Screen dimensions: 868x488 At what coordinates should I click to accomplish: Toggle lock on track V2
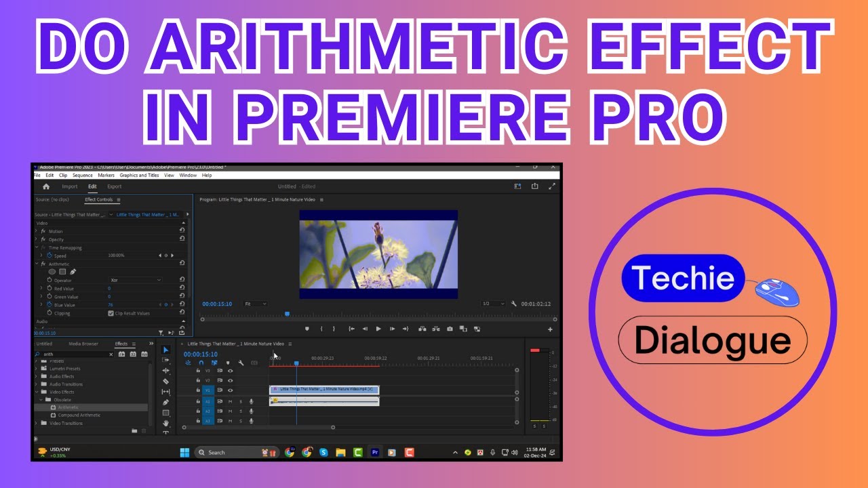click(198, 380)
